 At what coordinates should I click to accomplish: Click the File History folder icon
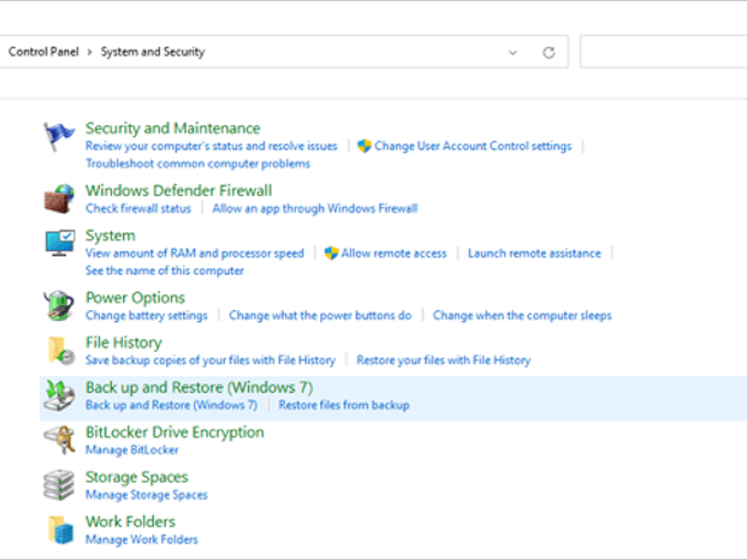(59, 350)
